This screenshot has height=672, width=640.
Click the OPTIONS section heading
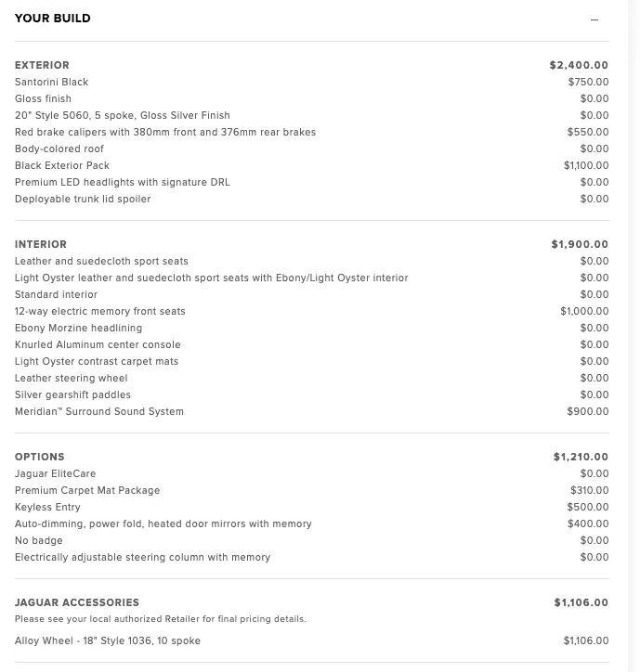click(40, 457)
